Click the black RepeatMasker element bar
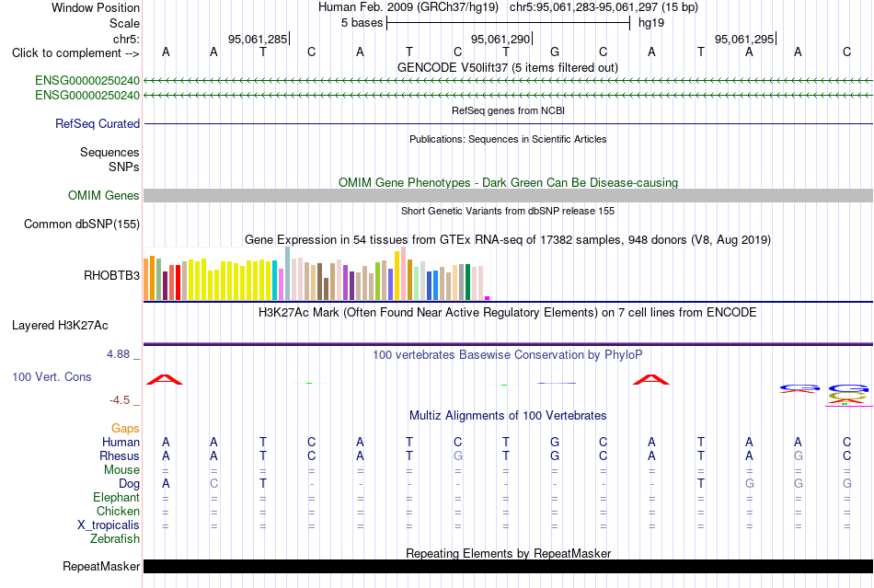The image size is (874, 588). tap(508, 566)
